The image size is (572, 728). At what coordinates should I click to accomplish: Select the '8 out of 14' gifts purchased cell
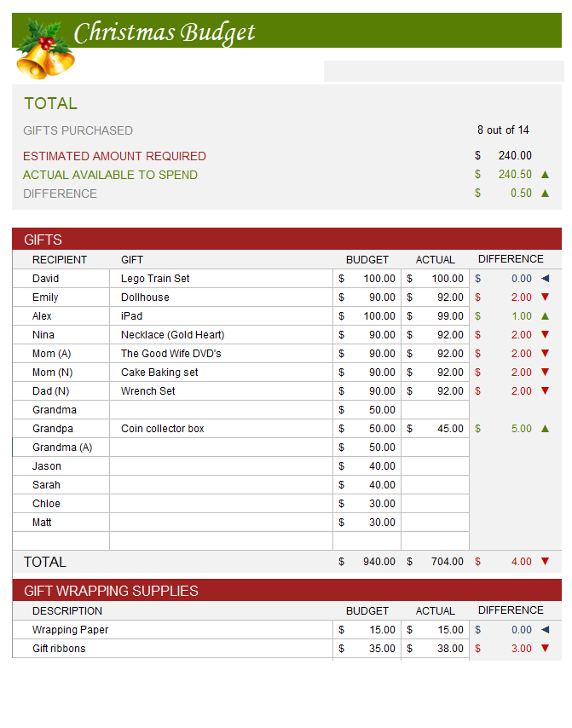[x=503, y=130]
